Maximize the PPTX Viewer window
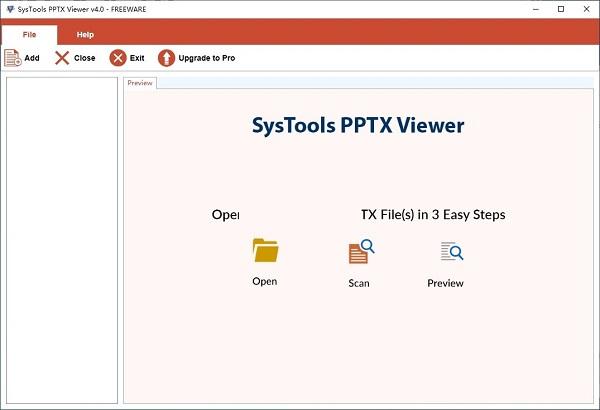 click(561, 9)
